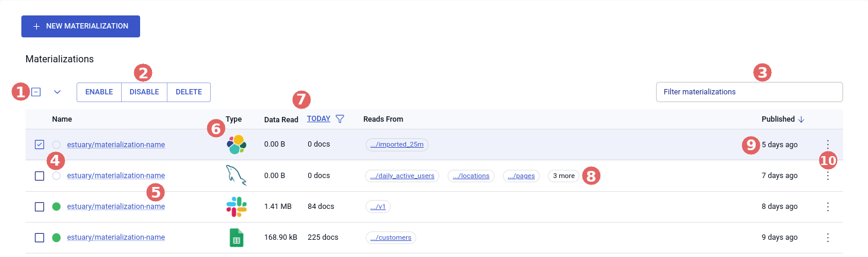
Task: Open the TODAY data range dropdown
Action: [318, 119]
